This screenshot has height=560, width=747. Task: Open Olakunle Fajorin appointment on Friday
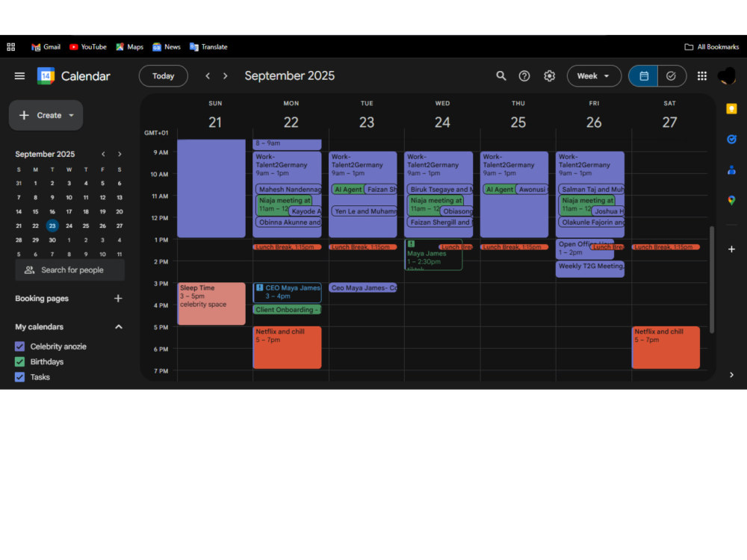pos(591,222)
